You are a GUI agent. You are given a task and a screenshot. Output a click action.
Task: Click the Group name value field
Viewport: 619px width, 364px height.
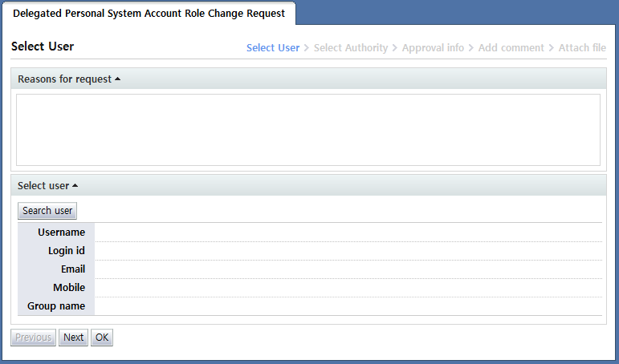click(x=348, y=306)
